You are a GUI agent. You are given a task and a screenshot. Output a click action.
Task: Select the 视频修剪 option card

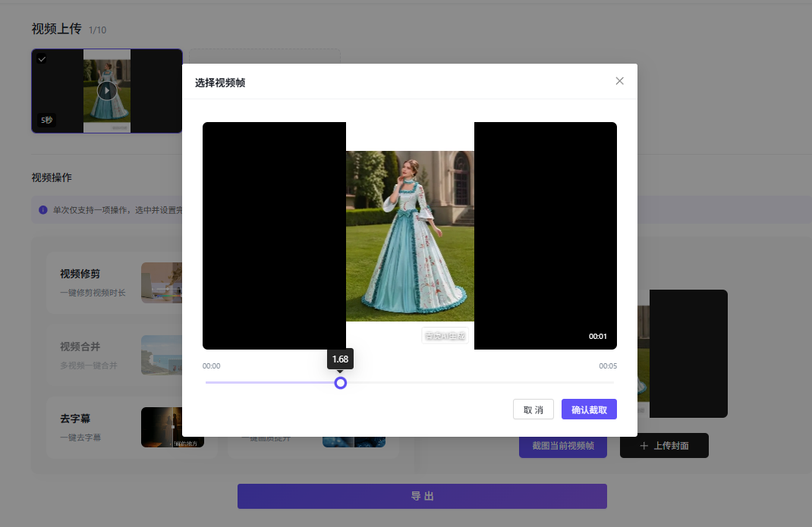pyautogui.click(x=114, y=283)
